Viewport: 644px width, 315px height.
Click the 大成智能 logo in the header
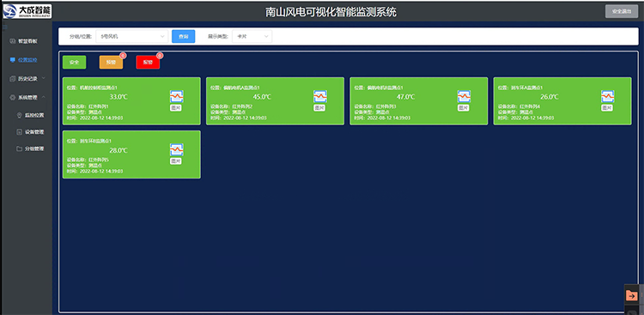[x=27, y=11]
